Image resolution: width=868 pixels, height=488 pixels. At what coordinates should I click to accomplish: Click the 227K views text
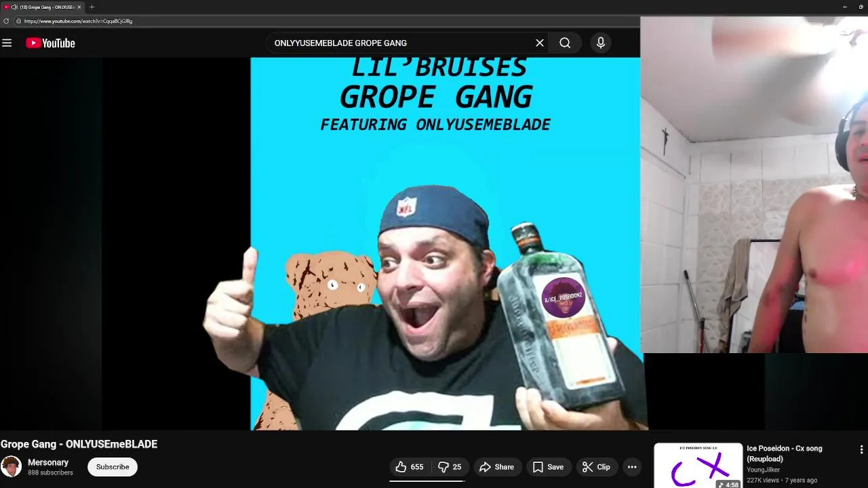763,480
